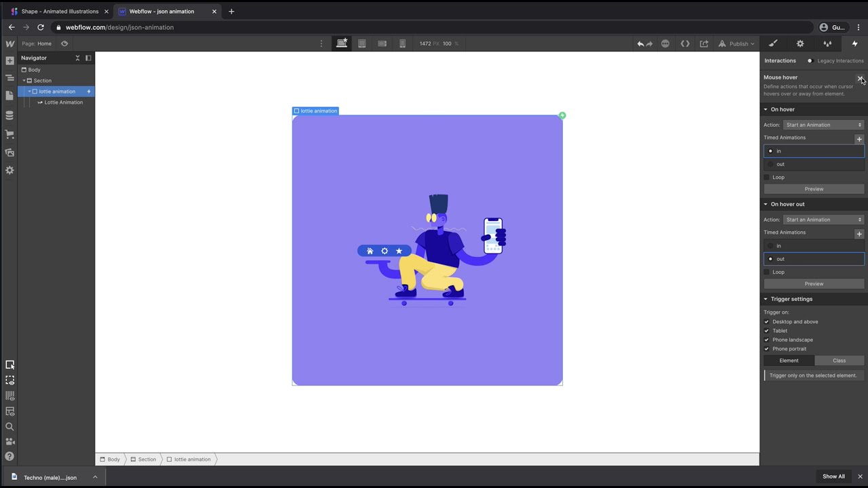Select 'in' animation under On hover out
Viewport: 868px width, 488px height.
click(814, 246)
